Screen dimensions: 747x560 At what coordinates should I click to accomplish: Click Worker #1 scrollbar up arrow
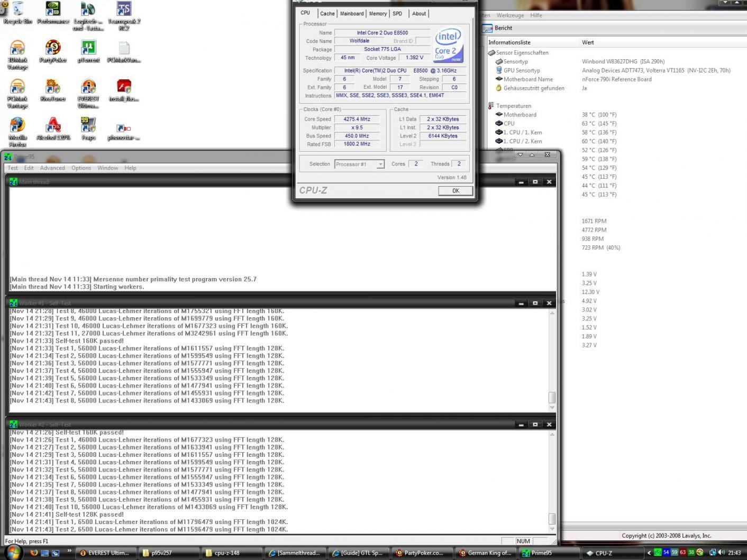pos(552,313)
